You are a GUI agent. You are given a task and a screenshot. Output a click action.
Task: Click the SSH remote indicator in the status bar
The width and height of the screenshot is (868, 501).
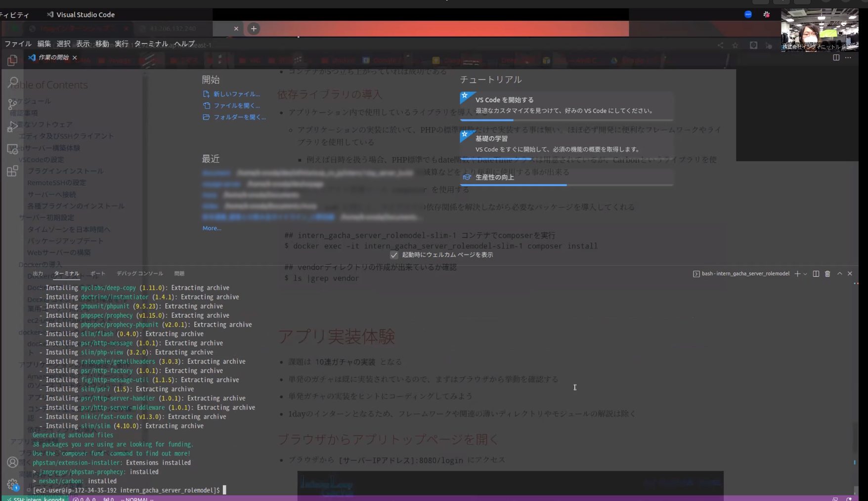pos(36,499)
